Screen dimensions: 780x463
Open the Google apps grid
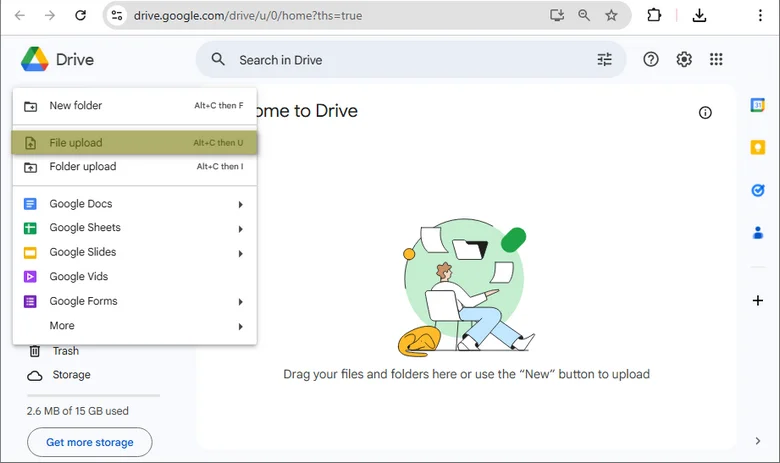point(716,59)
